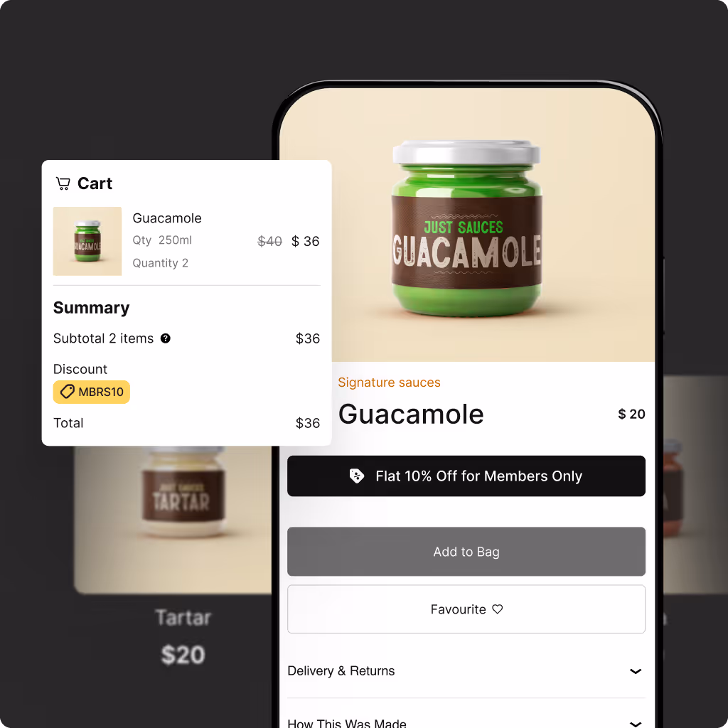Open the Guacamole cart item thumbnail
Viewport: 728px width, 728px height.
point(87,242)
